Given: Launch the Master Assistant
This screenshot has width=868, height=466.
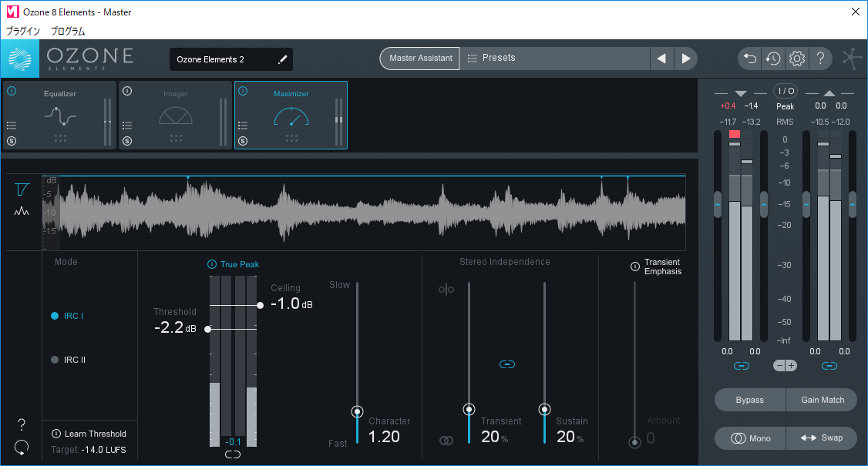Looking at the screenshot, I should click(420, 58).
